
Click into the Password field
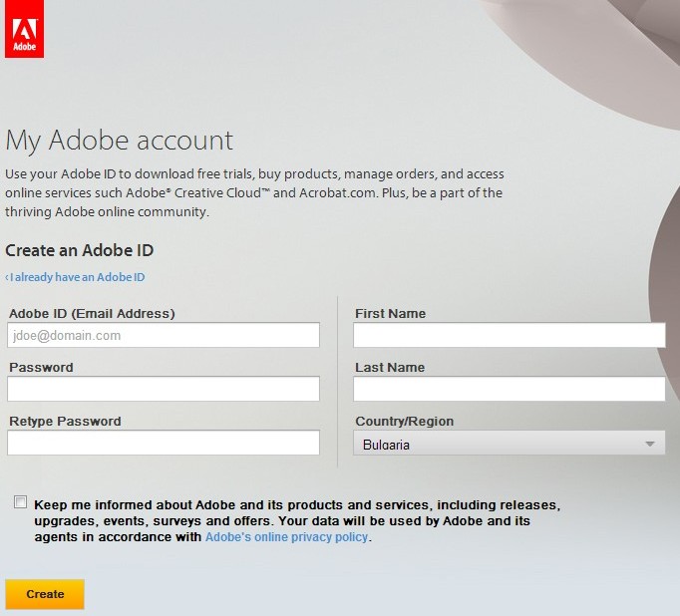click(164, 389)
